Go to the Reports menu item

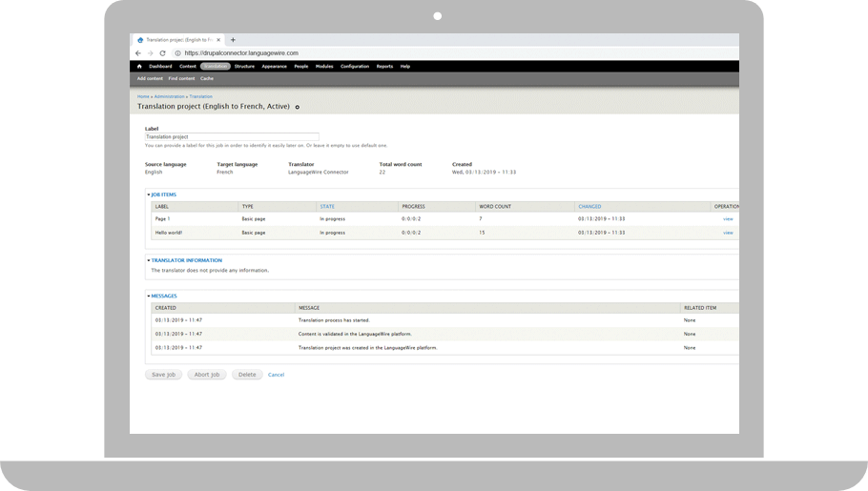[x=384, y=67]
